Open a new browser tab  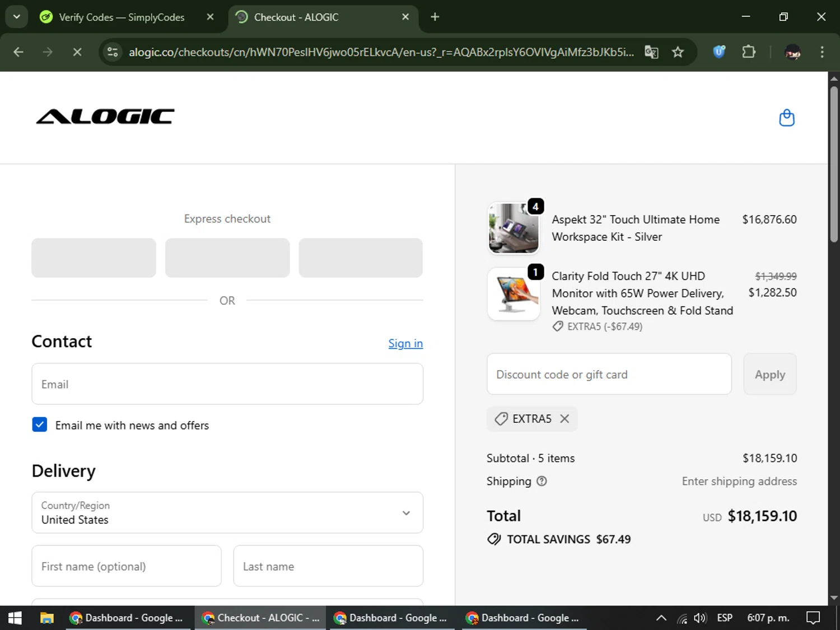pos(435,17)
